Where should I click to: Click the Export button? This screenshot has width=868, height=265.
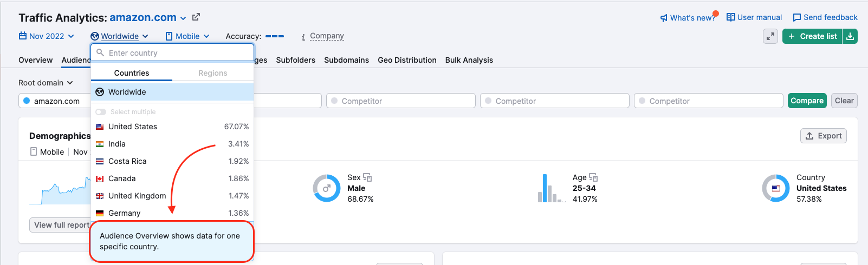pos(824,136)
